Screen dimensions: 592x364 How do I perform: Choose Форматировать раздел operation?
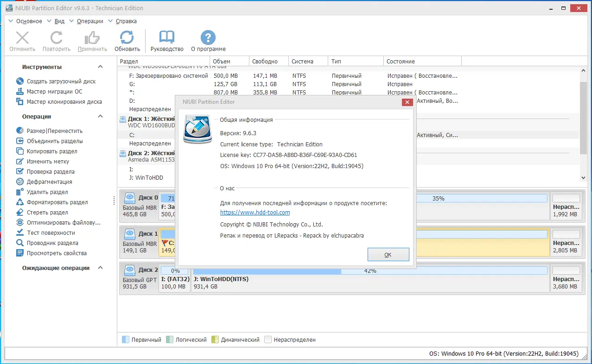(52, 202)
